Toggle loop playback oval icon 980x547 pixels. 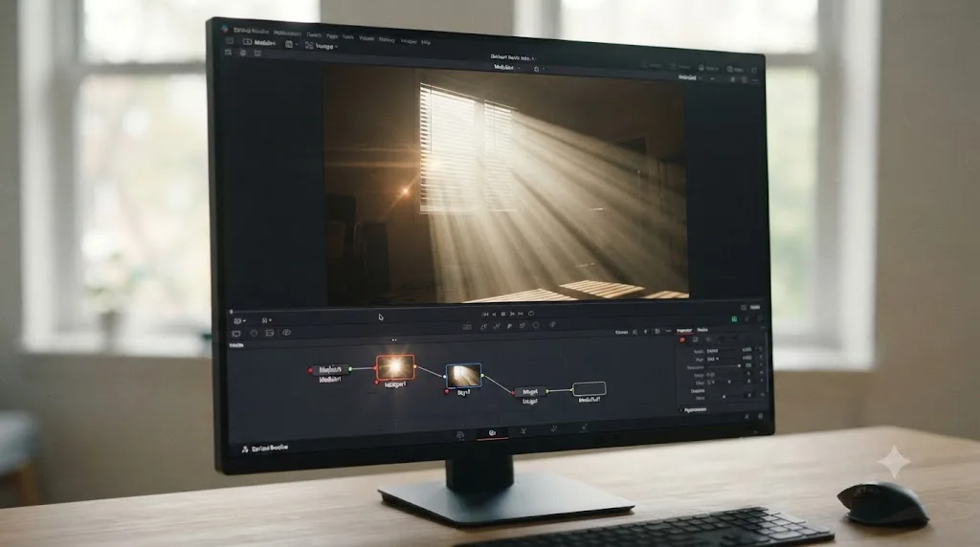click(531, 314)
